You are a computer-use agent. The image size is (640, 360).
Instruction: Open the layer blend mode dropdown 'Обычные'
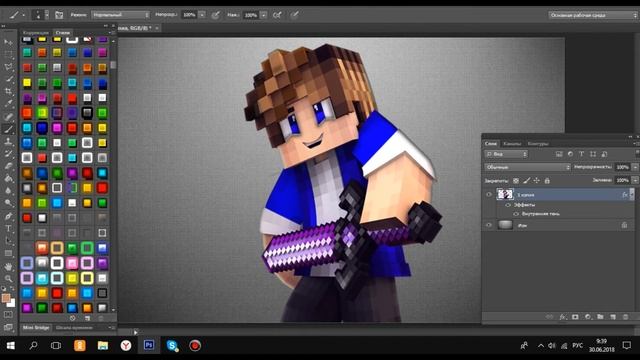click(x=527, y=167)
